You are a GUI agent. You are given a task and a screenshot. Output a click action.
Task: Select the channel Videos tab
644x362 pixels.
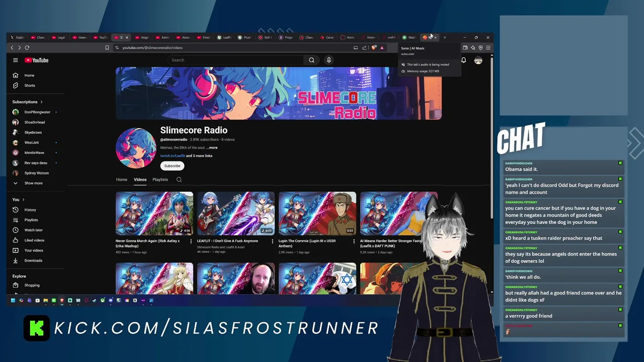(x=140, y=179)
